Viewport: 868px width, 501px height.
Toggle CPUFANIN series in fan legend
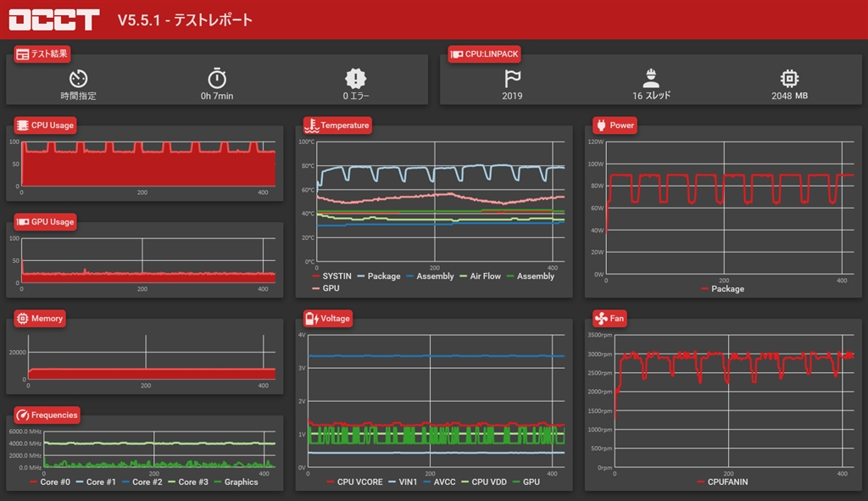pyautogui.click(x=722, y=482)
